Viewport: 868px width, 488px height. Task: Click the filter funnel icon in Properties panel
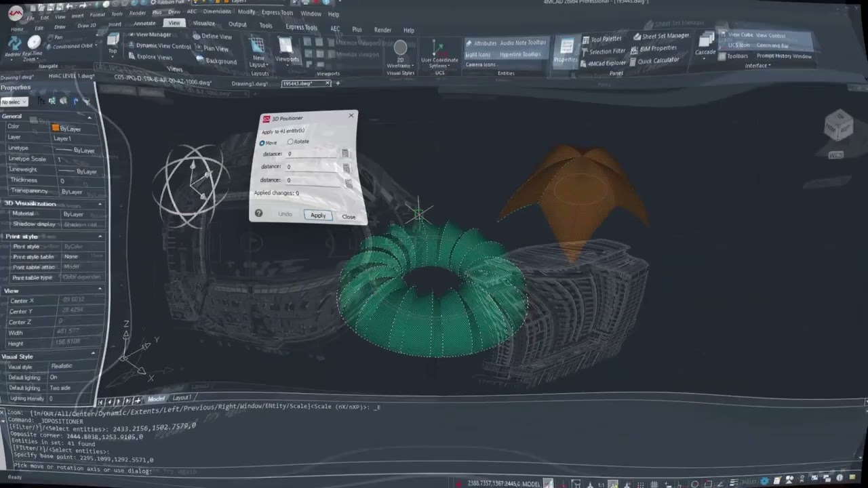[86, 102]
